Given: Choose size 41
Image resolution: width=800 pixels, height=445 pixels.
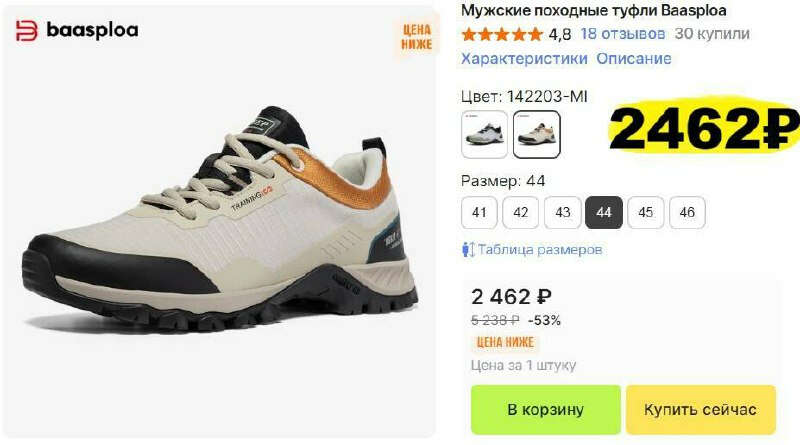Looking at the screenshot, I should 479,212.
